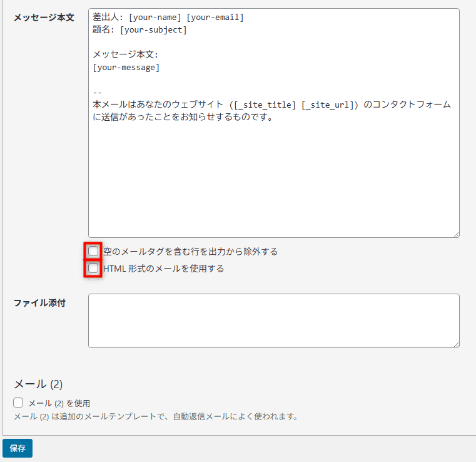Click the [_site_title] tag in the body
The width and height of the screenshot is (476, 462).
(265, 105)
